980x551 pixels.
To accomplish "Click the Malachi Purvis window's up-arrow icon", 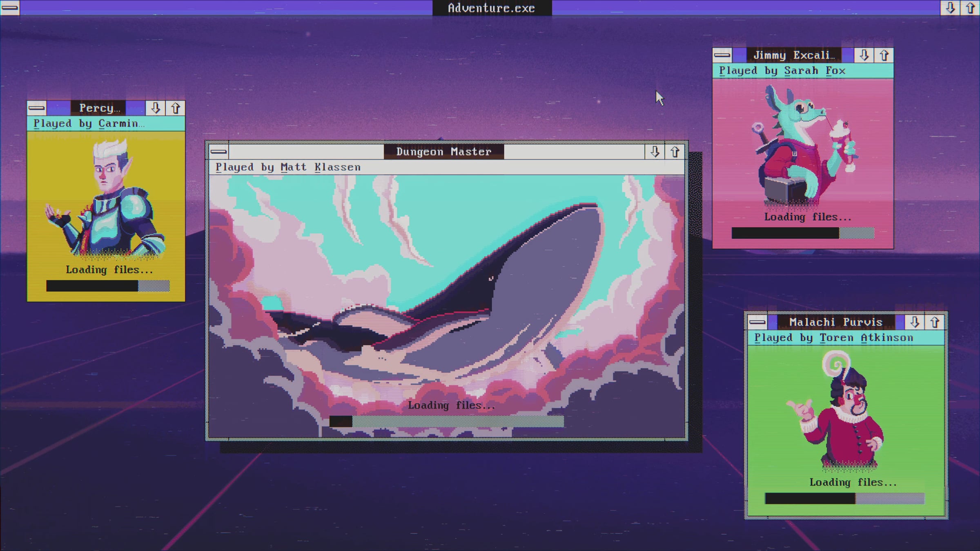I will coord(935,322).
